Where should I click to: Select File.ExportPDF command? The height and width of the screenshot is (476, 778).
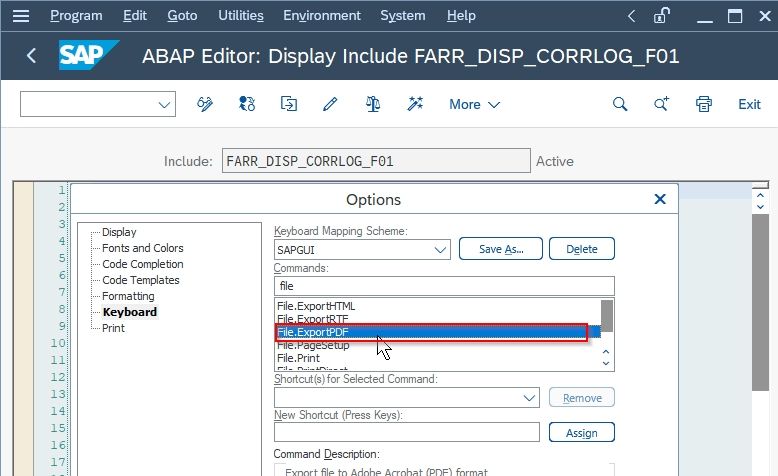[x=437, y=332]
